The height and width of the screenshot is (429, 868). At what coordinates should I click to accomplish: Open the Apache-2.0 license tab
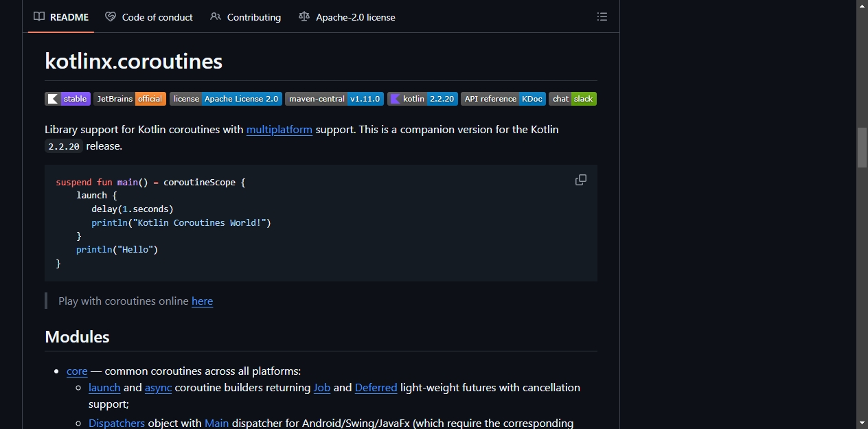pyautogui.click(x=347, y=16)
